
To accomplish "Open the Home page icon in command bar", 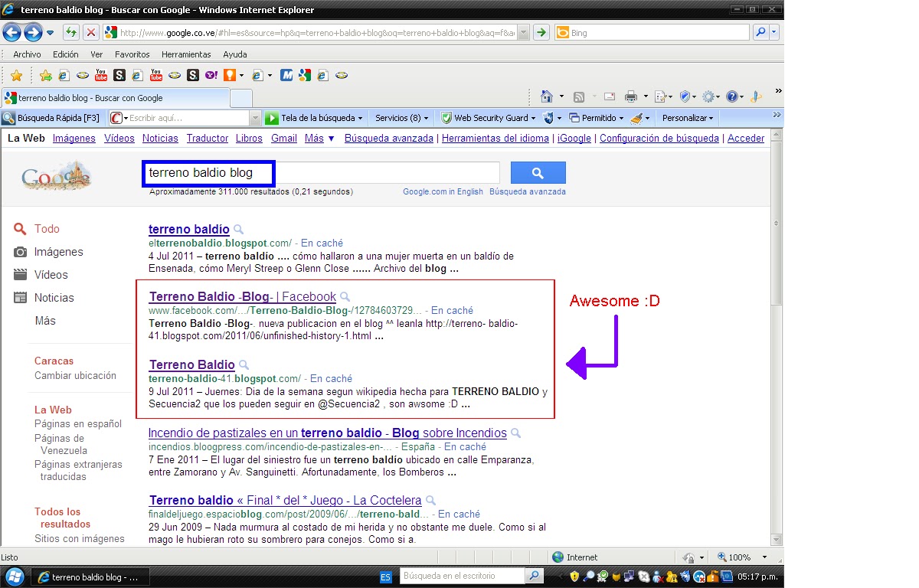I will pyautogui.click(x=547, y=96).
